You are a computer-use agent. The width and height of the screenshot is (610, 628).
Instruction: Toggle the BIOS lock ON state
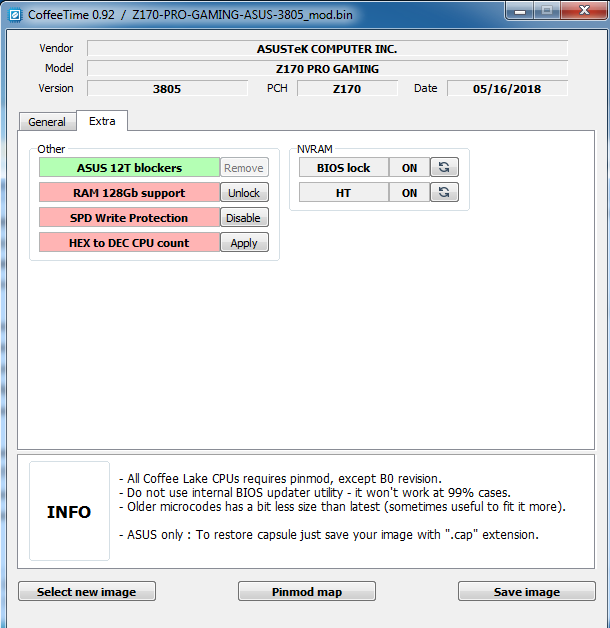(x=409, y=167)
